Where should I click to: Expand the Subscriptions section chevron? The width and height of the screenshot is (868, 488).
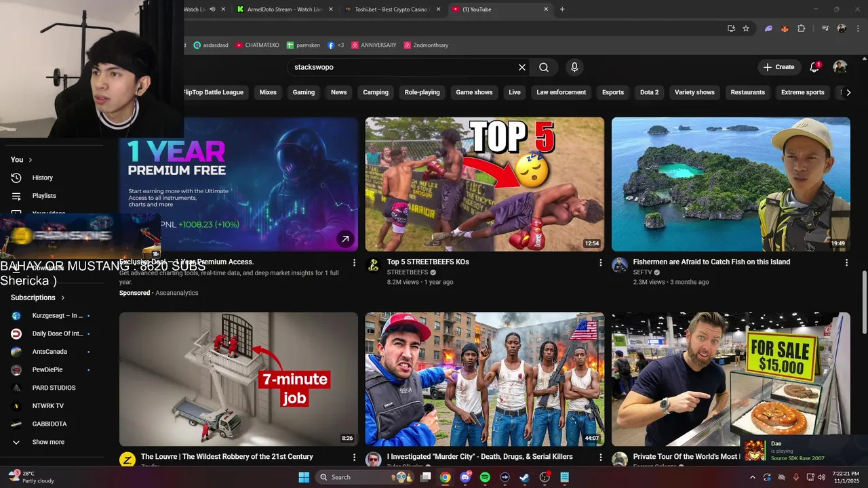(x=63, y=298)
